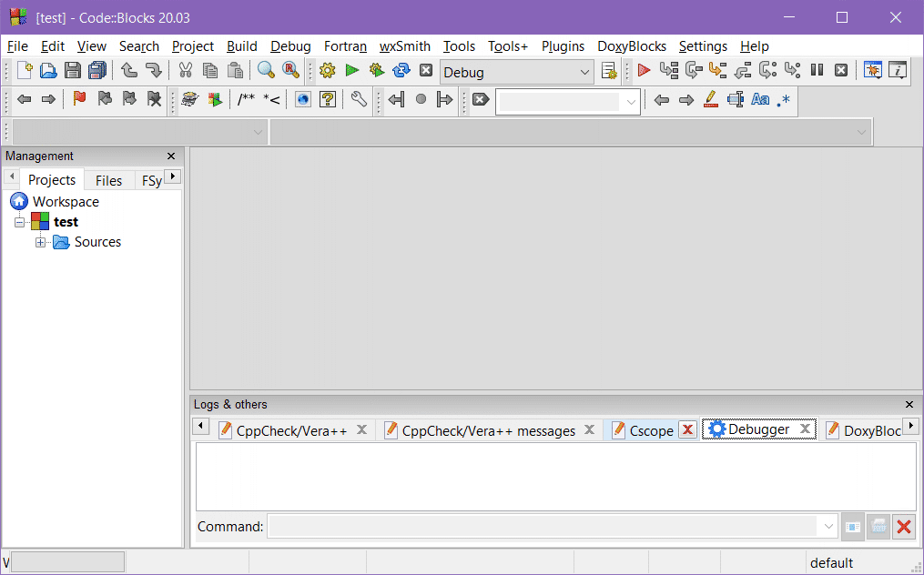Collapse the test project node
The width and height of the screenshot is (924, 575).
point(19,222)
